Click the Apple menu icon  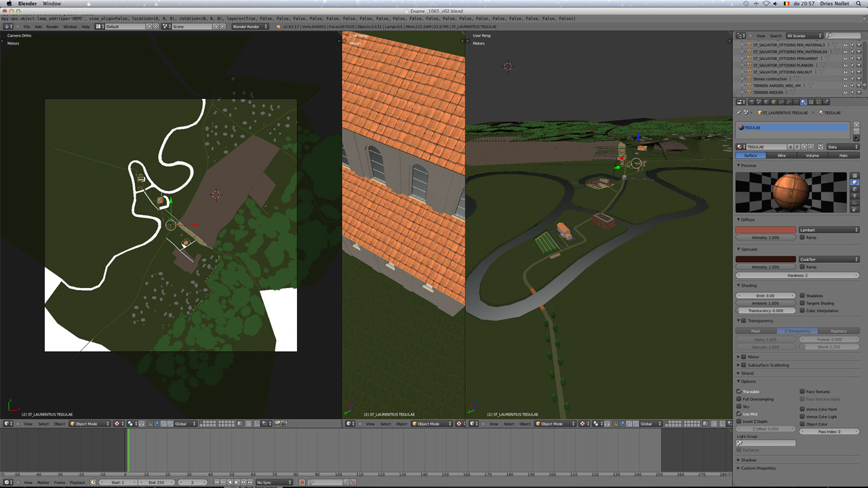pyautogui.click(x=9, y=4)
